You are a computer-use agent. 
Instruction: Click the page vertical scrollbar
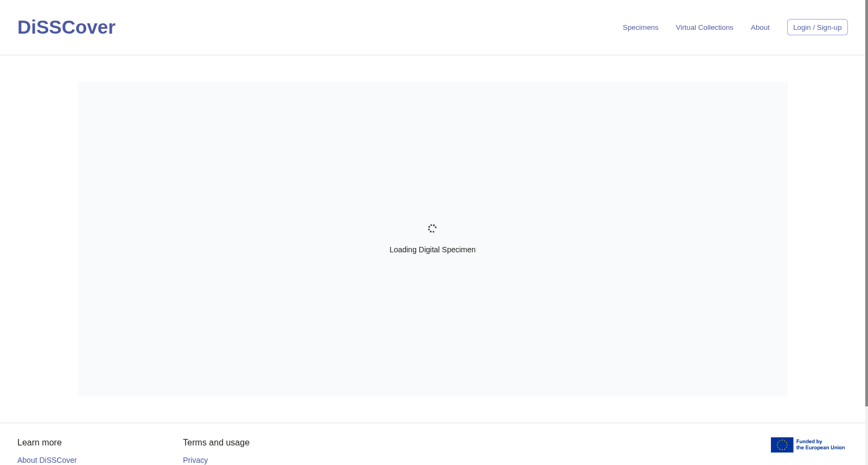(866, 203)
